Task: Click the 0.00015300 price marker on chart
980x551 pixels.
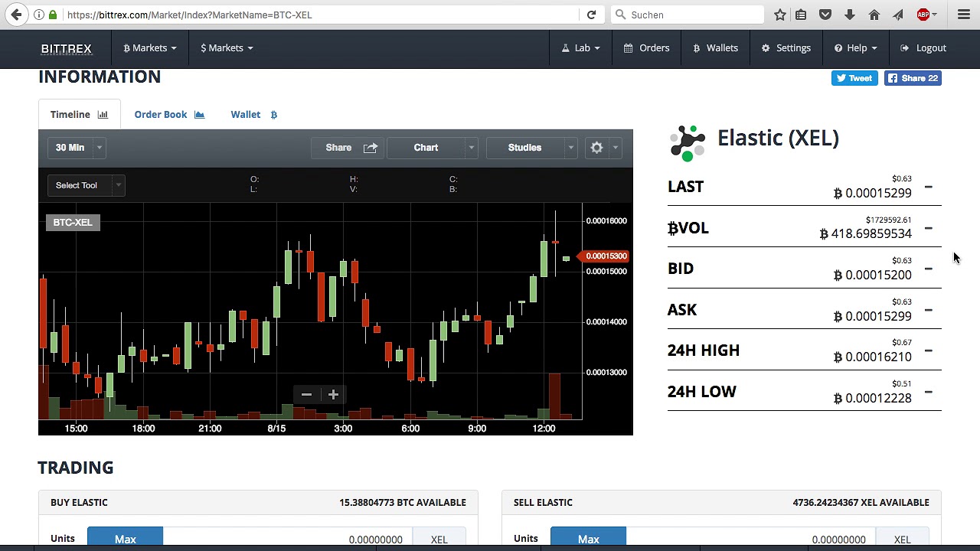Action: coord(605,256)
